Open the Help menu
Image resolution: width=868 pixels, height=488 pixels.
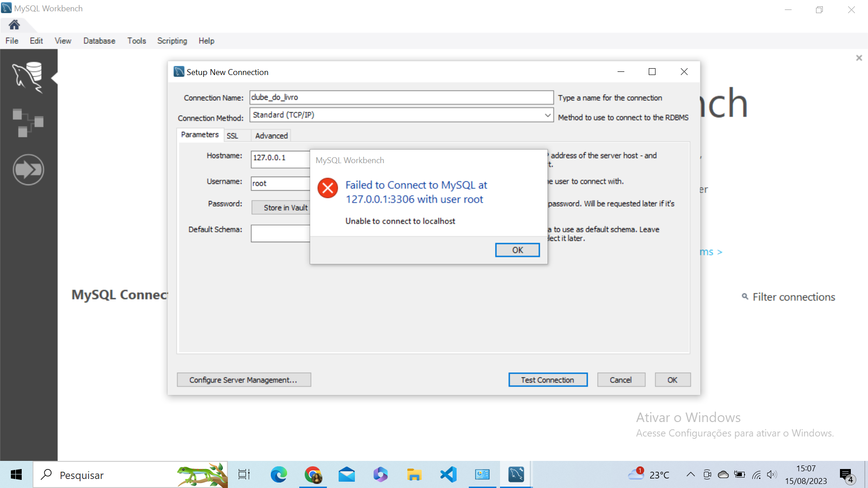point(206,41)
